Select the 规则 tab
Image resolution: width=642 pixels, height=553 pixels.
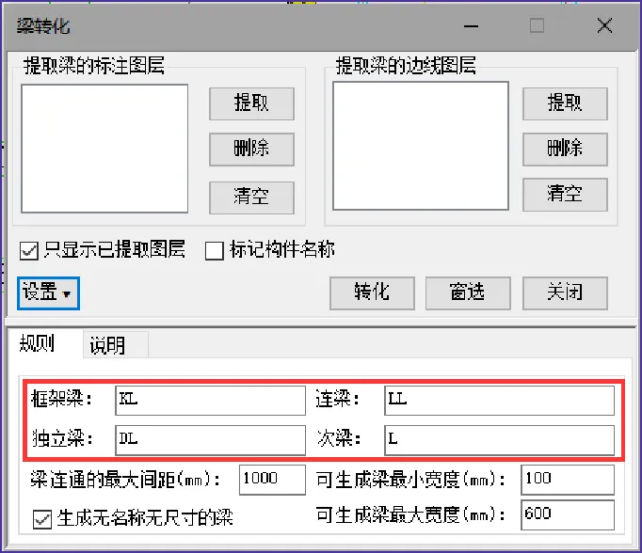[x=38, y=346]
